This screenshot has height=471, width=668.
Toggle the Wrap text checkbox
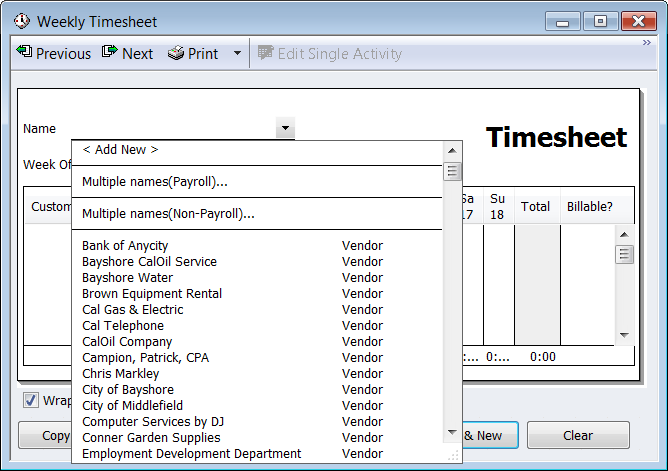pos(31,401)
